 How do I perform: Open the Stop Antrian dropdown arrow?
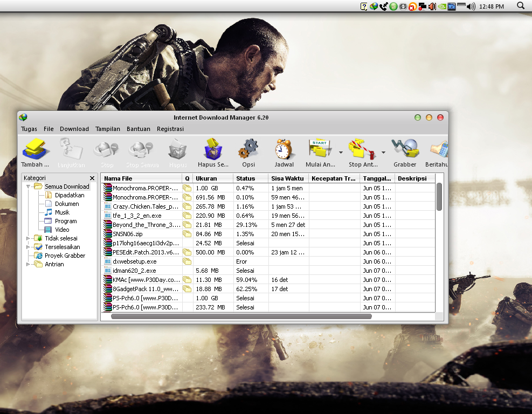point(383,153)
